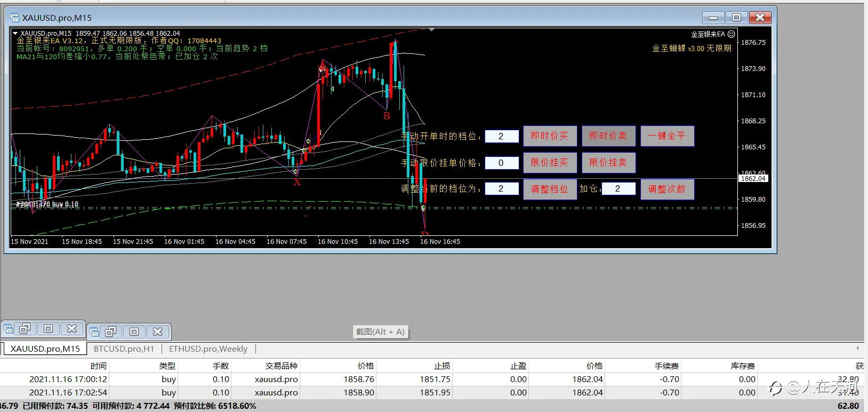868x412 pixels.
Task: Close the XAUUSD.pro,M15 chart window
Action: pyautogui.click(x=760, y=18)
